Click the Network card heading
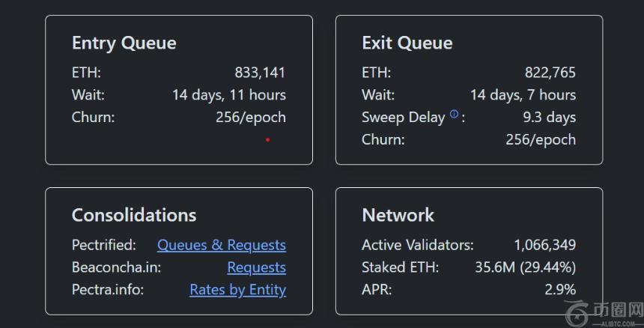The width and height of the screenshot is (644, 328). 398,215
